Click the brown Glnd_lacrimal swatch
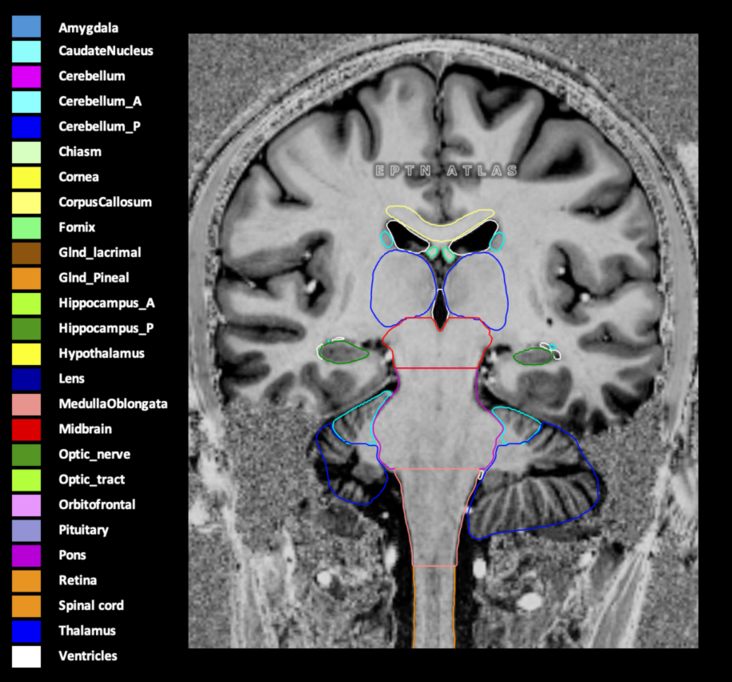Image resolution: width=732 pixels, height=682 pixels. [26, 253]
